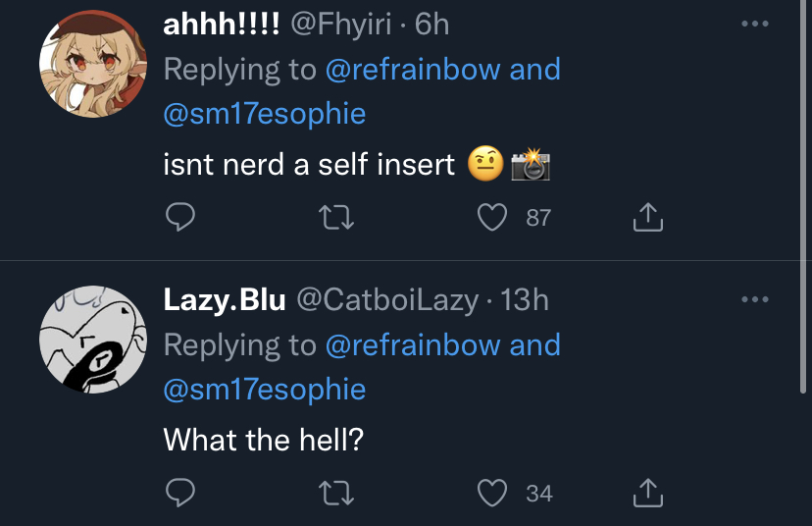
Task: Open the ahhh!!!! display name
Action: tap(222, 25)
